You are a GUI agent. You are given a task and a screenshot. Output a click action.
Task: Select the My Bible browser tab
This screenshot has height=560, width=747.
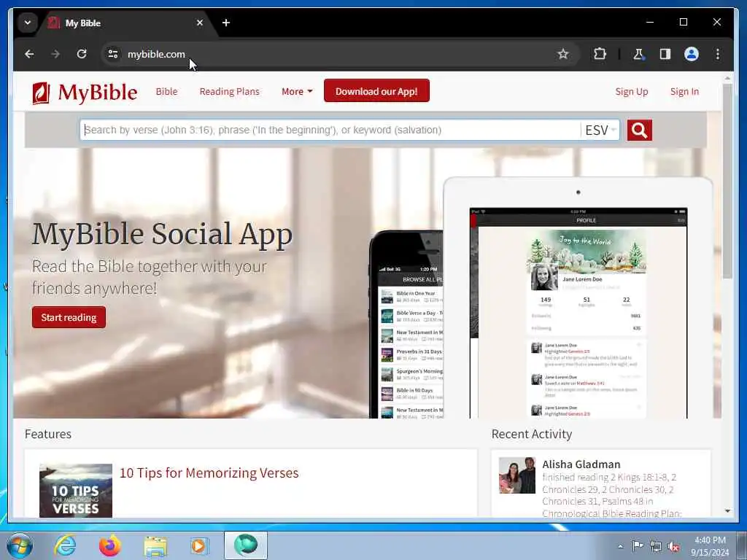pos(126,23)
